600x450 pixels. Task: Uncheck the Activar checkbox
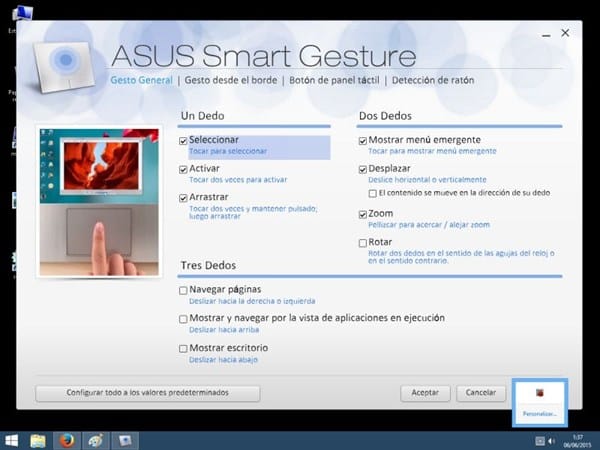click(x=183, y=169)
